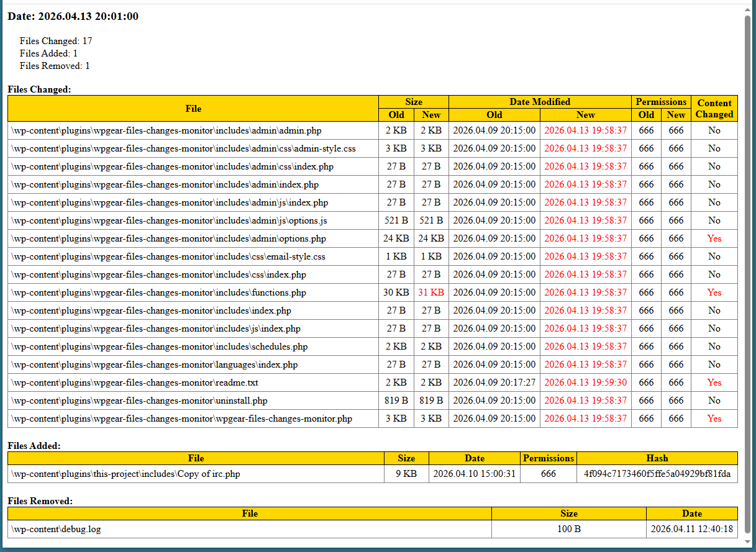756x552 pixels.
Task: Click the admin-style.css file path
Action: (x=183, y=148)
